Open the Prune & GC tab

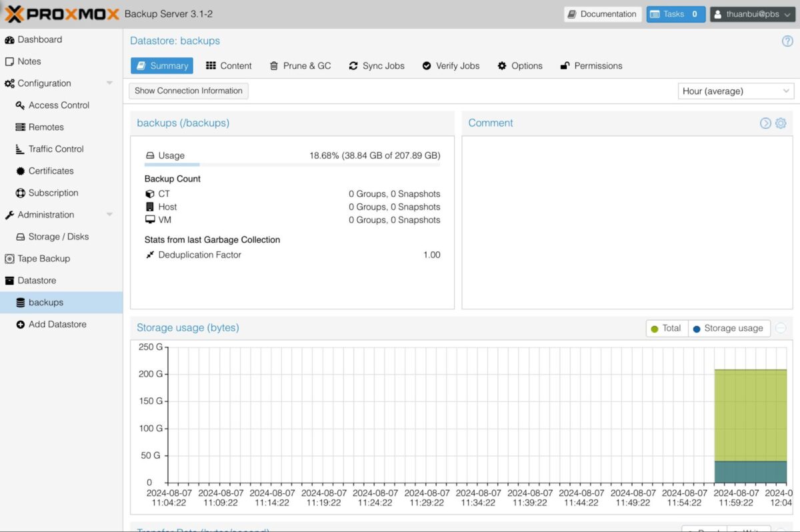(302, 65)
